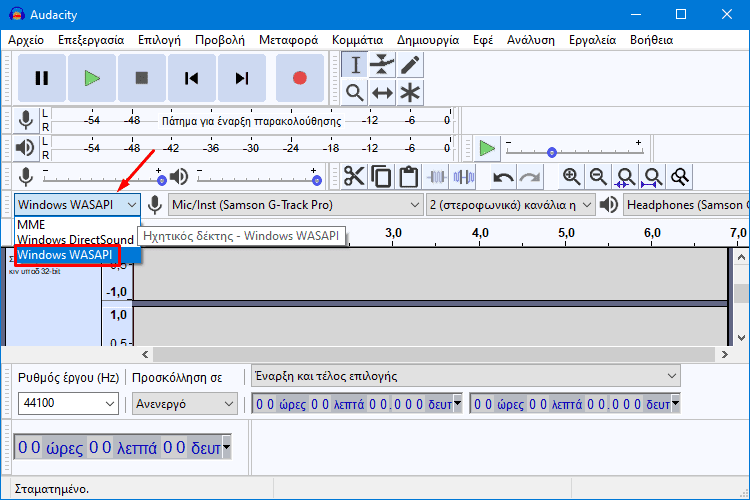
Task: Choose MME from the host list
Action: pos(77,224)
